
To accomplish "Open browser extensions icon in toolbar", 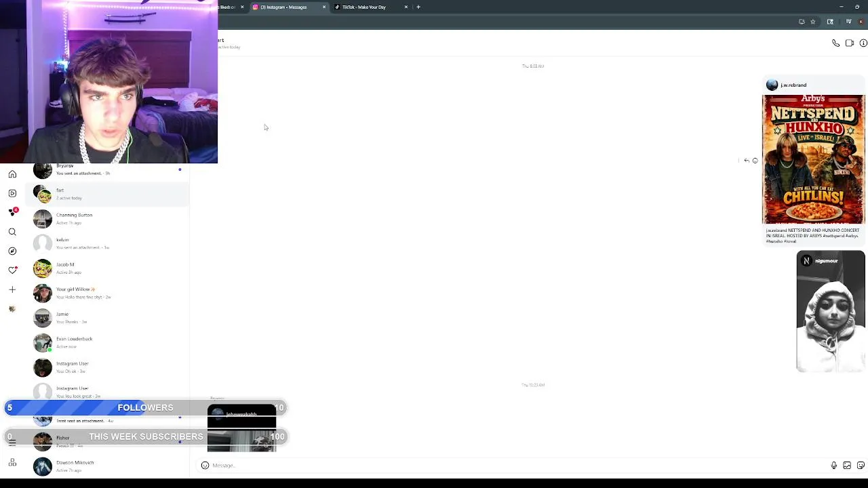I will pyautogui.click(x=830, y=22).
